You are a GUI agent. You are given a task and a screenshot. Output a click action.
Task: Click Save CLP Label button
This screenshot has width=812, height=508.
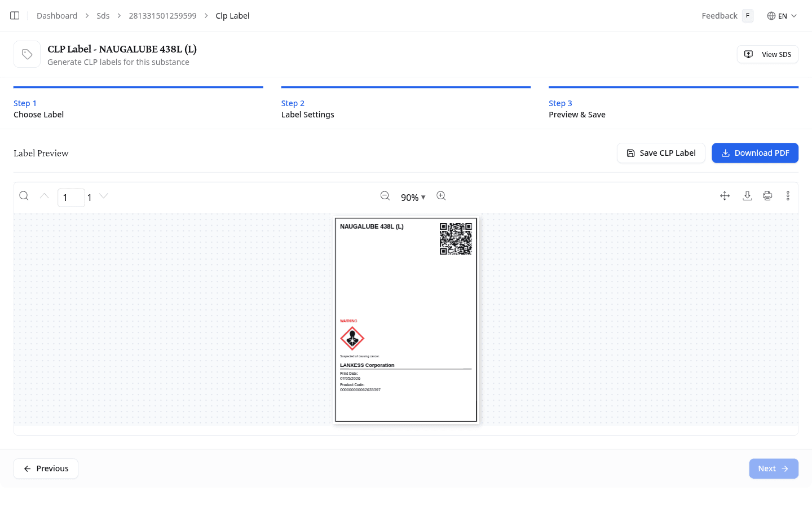pyautogui.click(x=661, y=153)
